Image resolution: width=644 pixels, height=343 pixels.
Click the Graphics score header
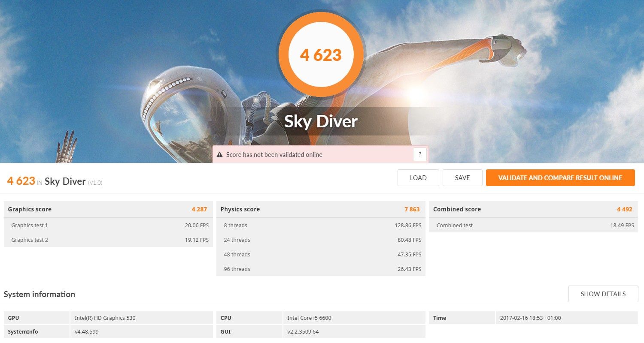30,209
